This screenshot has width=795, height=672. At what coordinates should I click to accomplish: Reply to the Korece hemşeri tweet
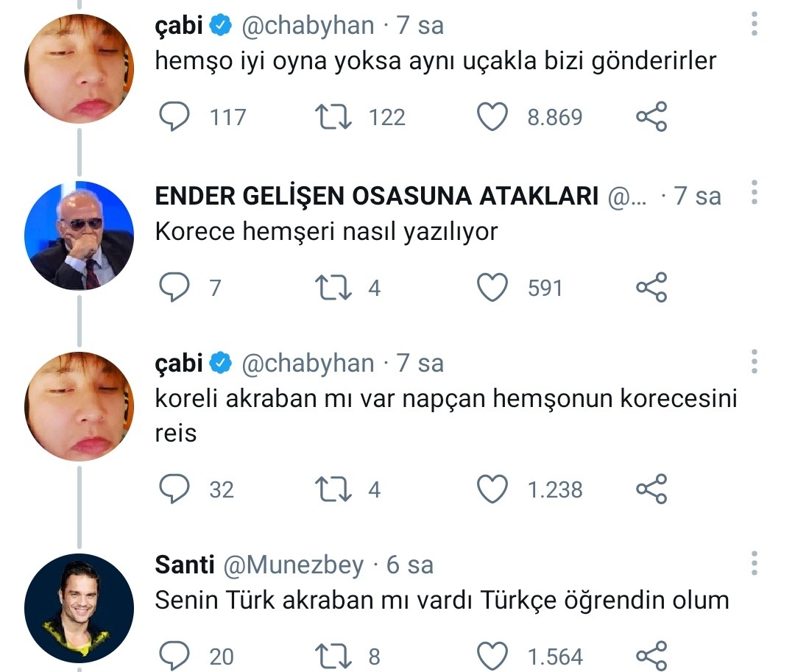pyautogui.click(x=174, y=287)
